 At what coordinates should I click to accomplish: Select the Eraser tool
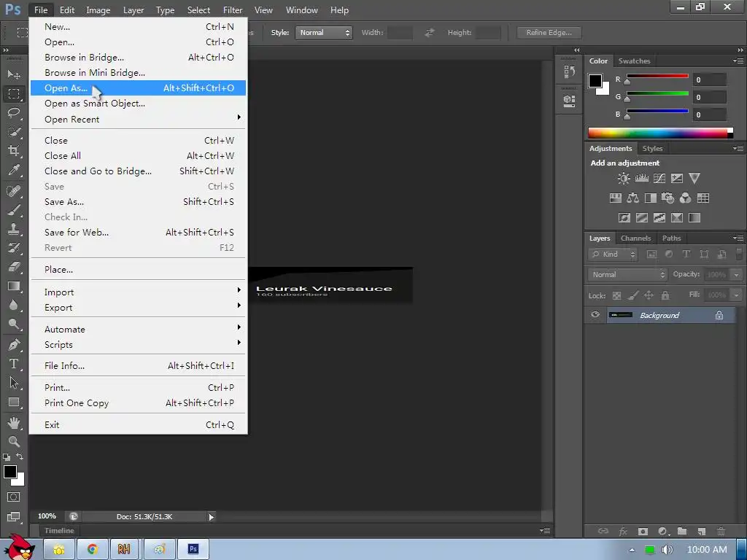[x=14, y=267]
